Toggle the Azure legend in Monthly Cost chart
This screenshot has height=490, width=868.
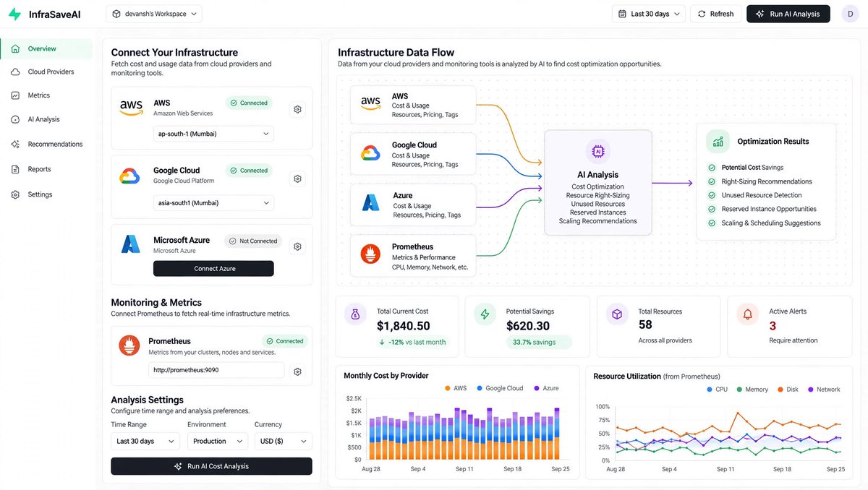pyautogui.click(x=547, y=388)
